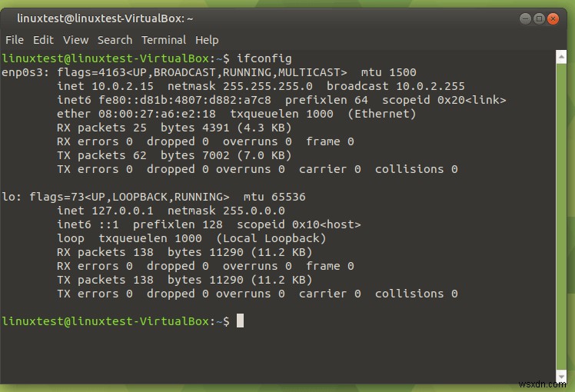Screen dimensions: 575x392
Task: Click the lo interface name
Action: (8, 197)
